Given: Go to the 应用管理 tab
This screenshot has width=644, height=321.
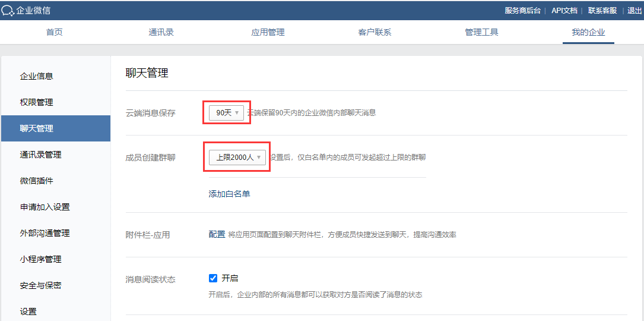Looking at the screenshot, I should pos(268,32).
